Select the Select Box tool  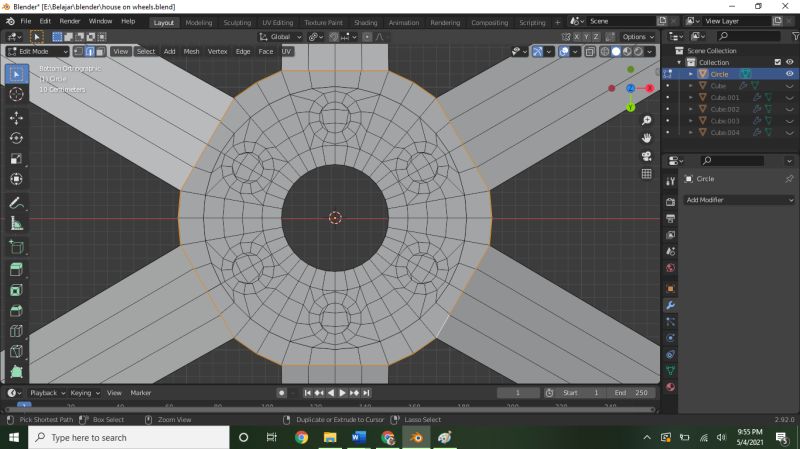(16, 74)
